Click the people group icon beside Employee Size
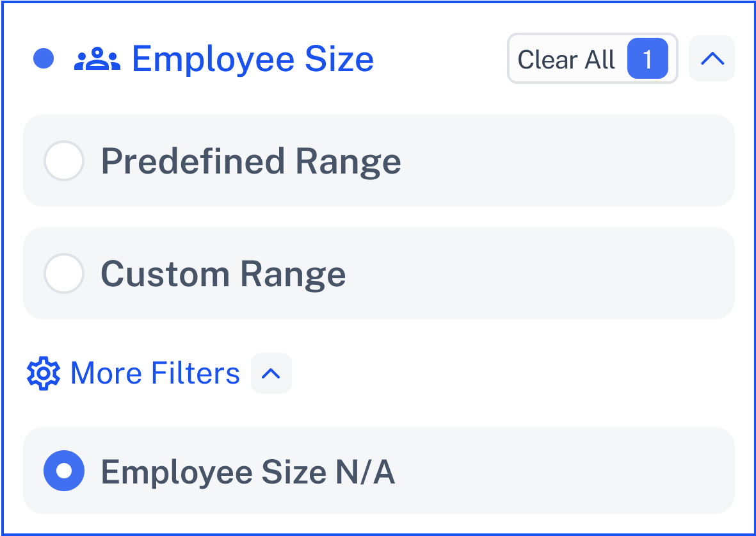This screenshot has height=536, width=756. 97,59
